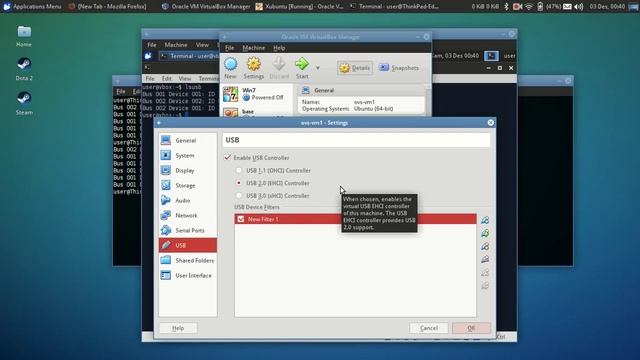Add USB filter from device icon
Image resolution: width=640 pixels, height=360 pixels.
485,233
